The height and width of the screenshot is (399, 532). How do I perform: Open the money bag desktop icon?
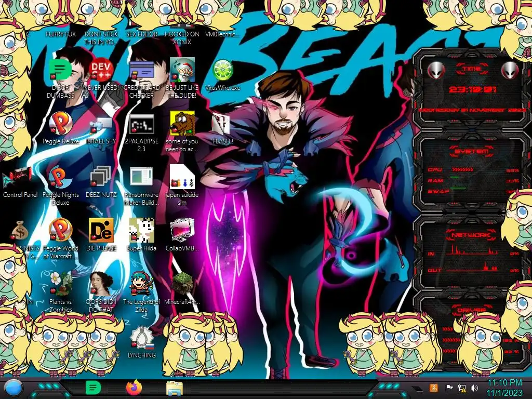(x=20, y=231)
